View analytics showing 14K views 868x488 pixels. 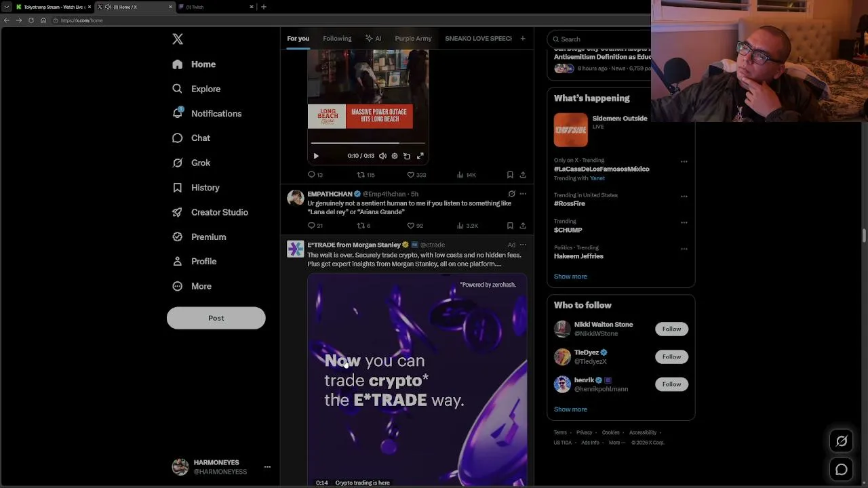(x=467, y=175)
